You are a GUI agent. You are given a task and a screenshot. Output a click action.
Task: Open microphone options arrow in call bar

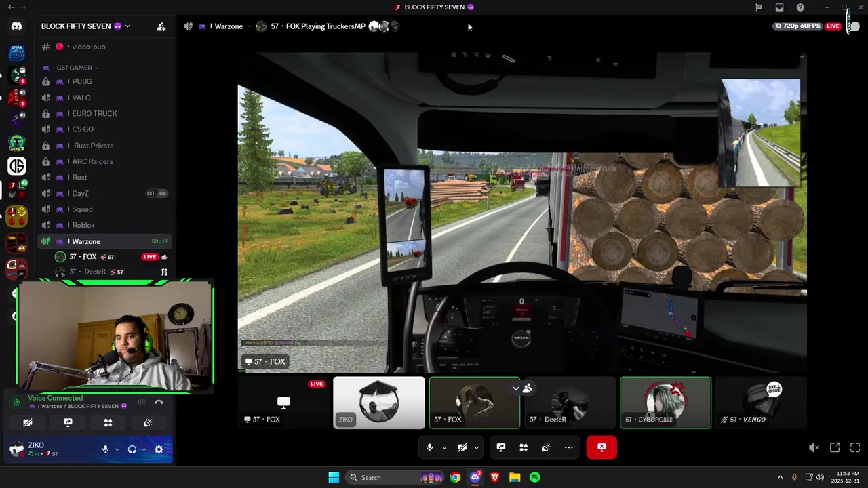(x=444, y=447)
